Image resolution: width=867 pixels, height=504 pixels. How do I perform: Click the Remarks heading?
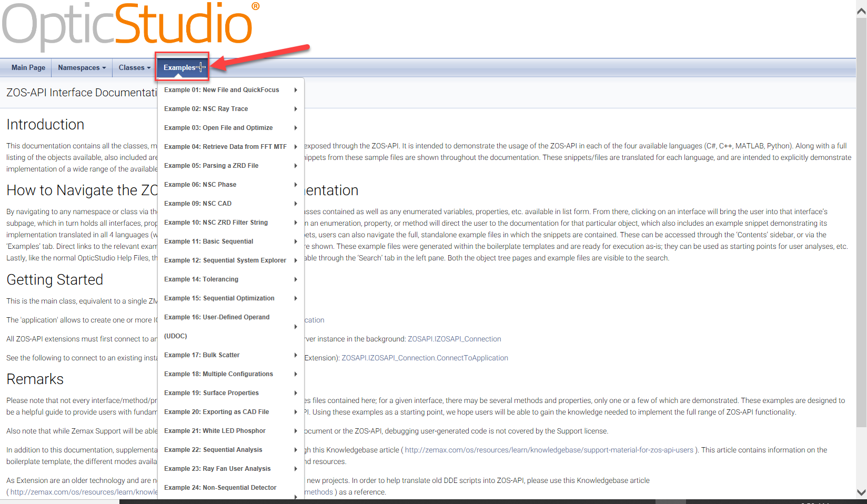coord(35,379)
